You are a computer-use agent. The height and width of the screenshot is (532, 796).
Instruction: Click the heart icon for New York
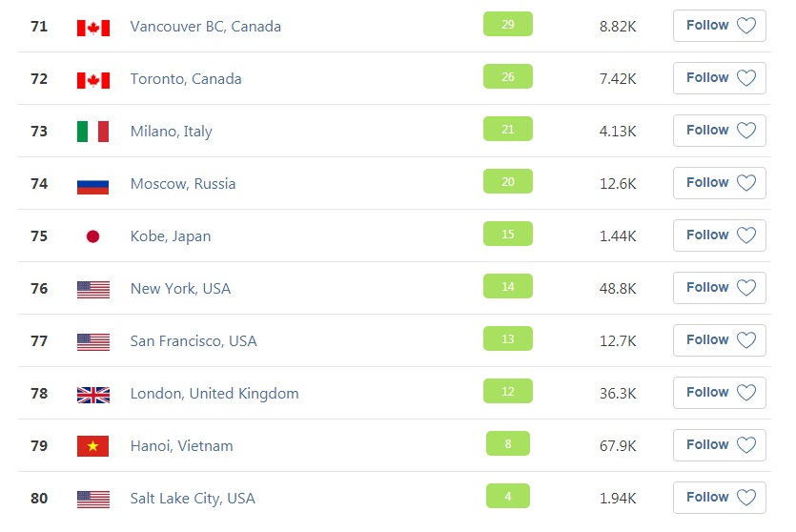pos(746,287)
